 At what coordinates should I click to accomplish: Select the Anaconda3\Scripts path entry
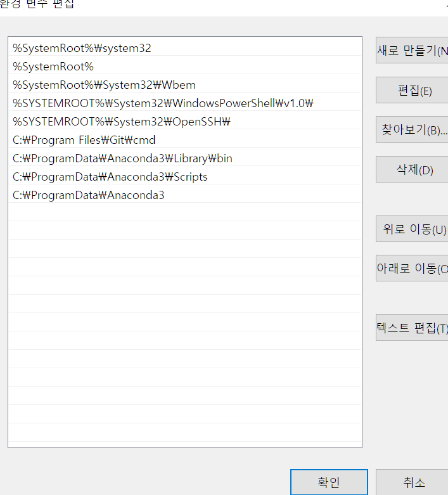185,176
